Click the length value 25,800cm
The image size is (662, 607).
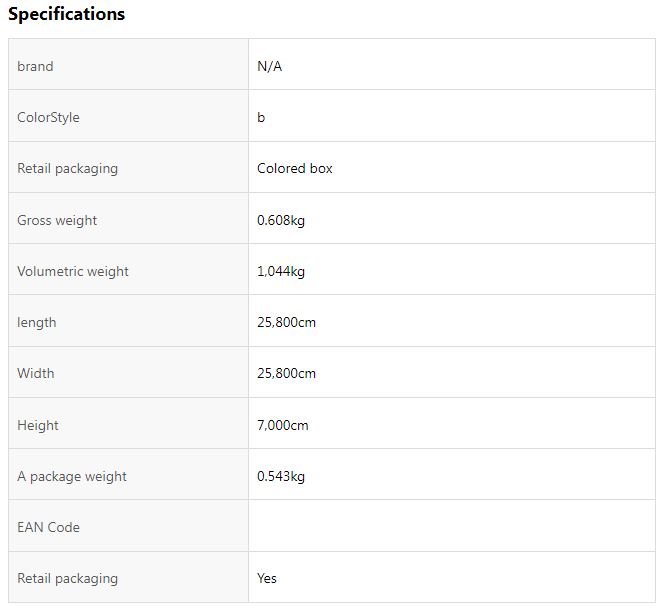[x=286, y=322]
